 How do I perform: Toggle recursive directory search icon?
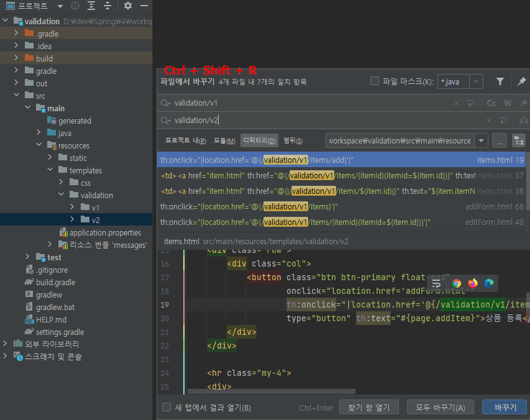coord(519,140)
